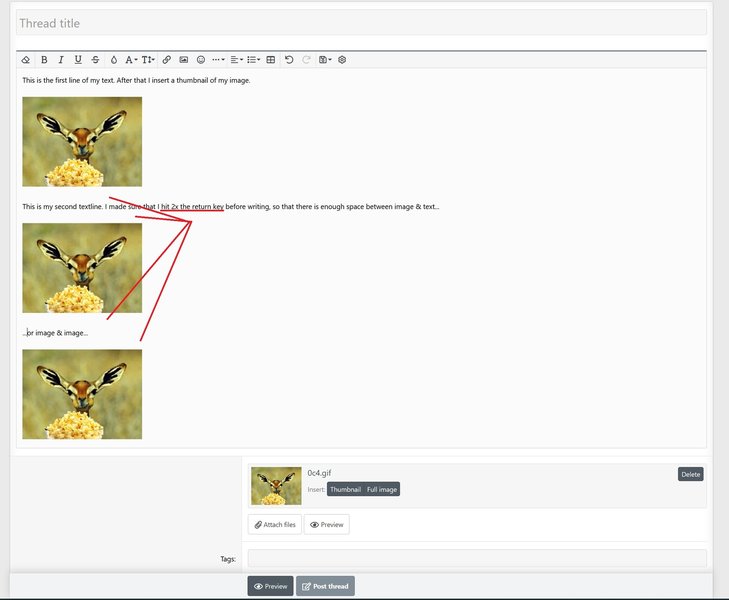The height and width of the screenshot is (600, 729).
Task: Click the Remove formatting eraser icon
Action: click(x=26, y=60)
